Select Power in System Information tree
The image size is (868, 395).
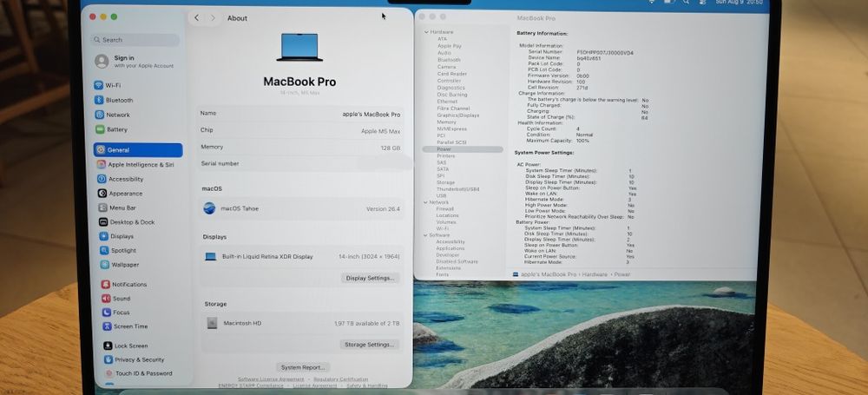tap(463, 149)
